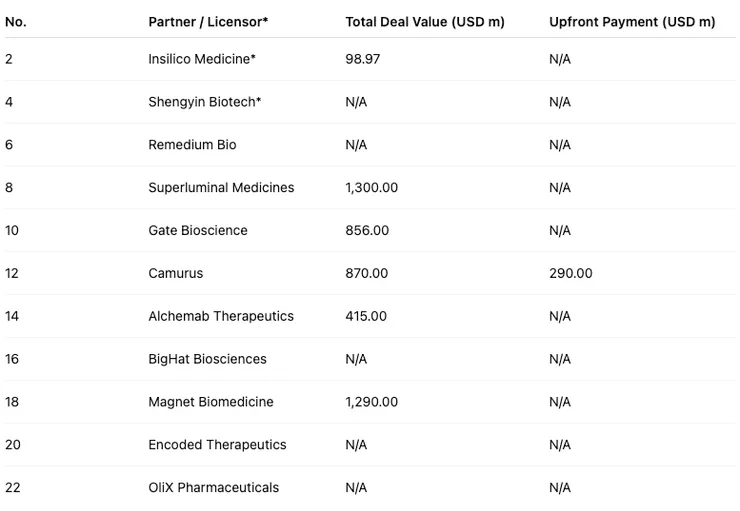Select the 856.00 deal value cell
The image size is (740, 511).
(367, 231)
